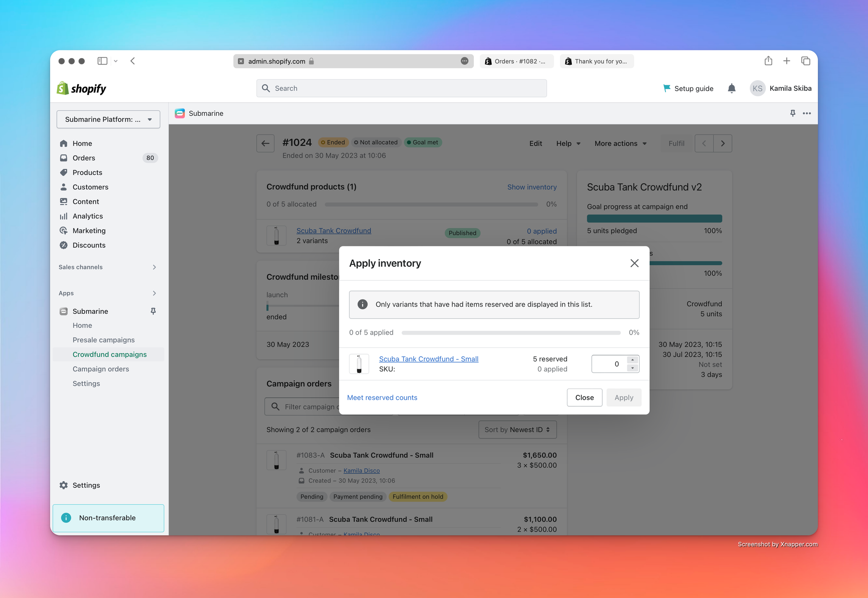Screen dimensions: 868x598
Task: Click the applied progress bar in dialog
Action: (x=511, y=333)
